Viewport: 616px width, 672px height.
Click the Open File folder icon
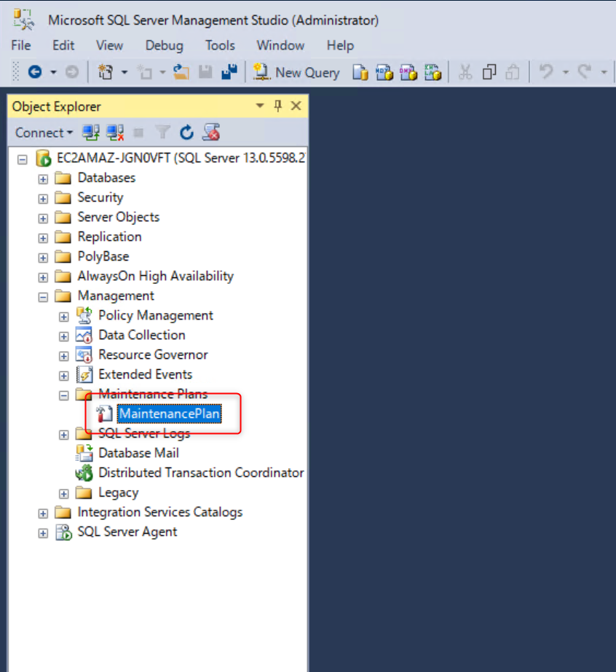click(x=181, y=72)
